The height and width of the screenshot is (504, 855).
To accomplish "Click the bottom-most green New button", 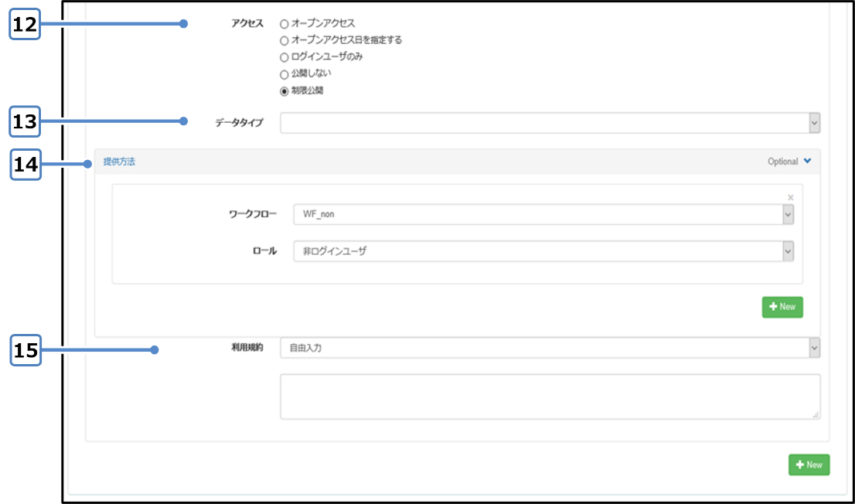I will [809, 465].
